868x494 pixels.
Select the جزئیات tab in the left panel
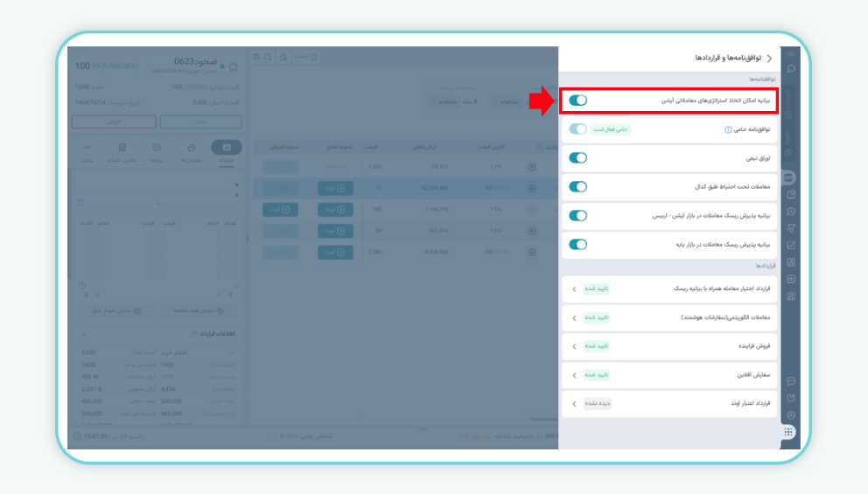click(227, 151)
